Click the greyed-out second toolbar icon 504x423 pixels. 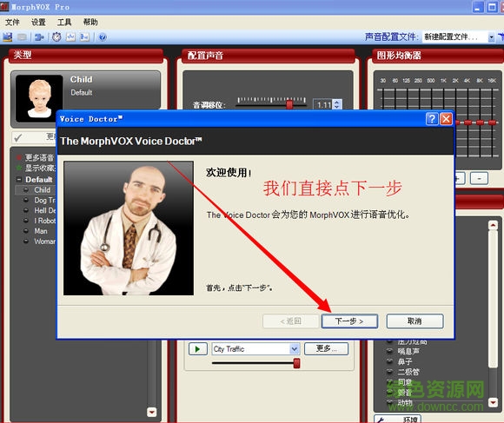coord(22,37)
